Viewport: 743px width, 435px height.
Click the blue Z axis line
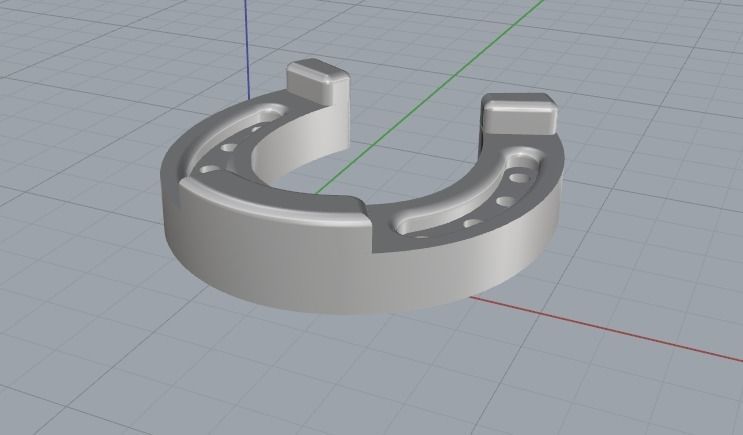[247, 50]
